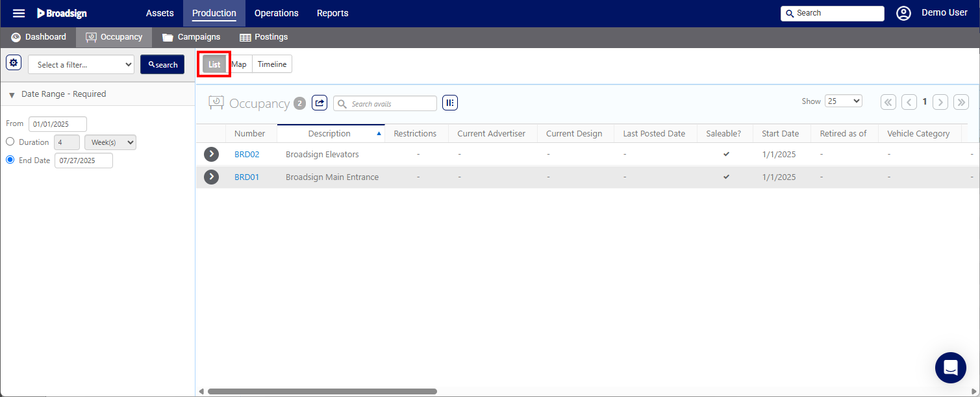The width and height of the screenshot is (980, 397).
Task: Open the Demo User account icon
Action: click(x=903, y=13)
